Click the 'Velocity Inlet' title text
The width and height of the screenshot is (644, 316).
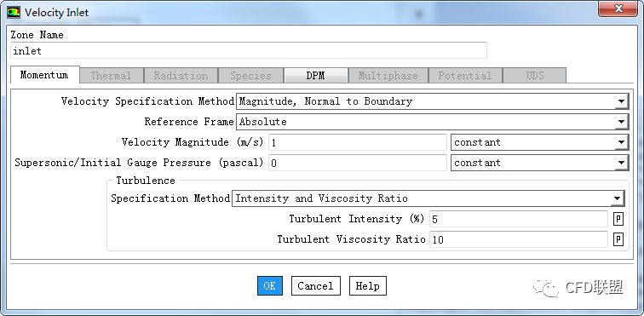56,13
